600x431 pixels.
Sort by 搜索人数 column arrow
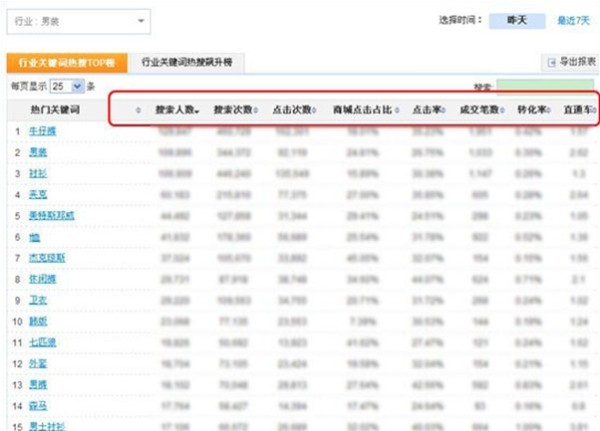click(197, 109)
